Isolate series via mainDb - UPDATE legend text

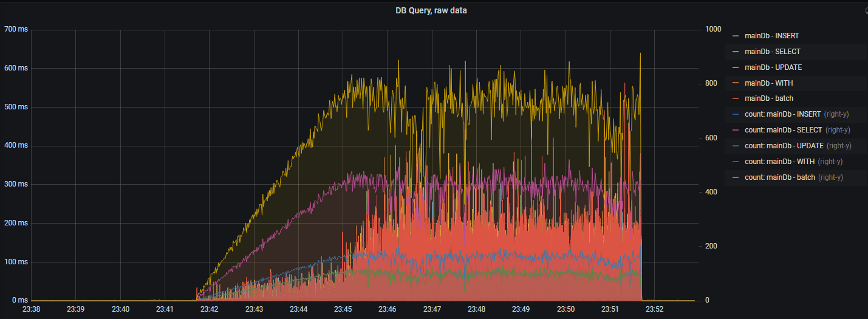[x=773, y=67]
